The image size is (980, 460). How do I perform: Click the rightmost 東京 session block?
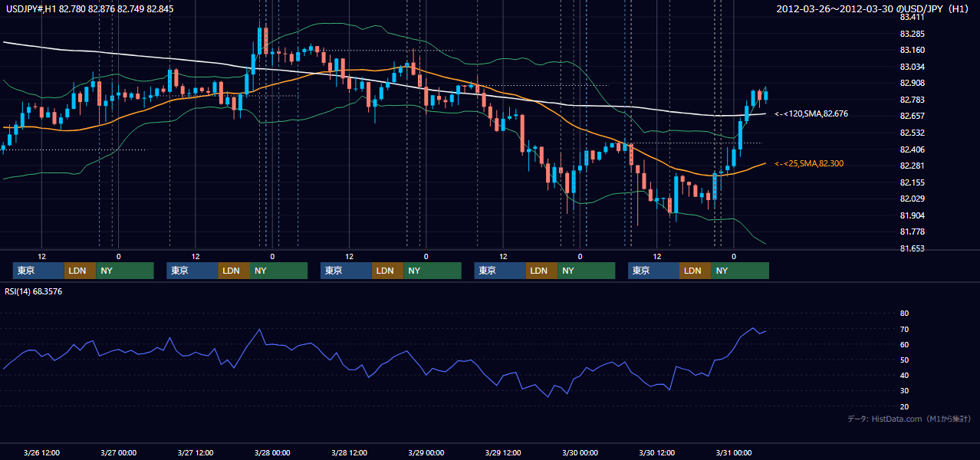coord(653,271)
